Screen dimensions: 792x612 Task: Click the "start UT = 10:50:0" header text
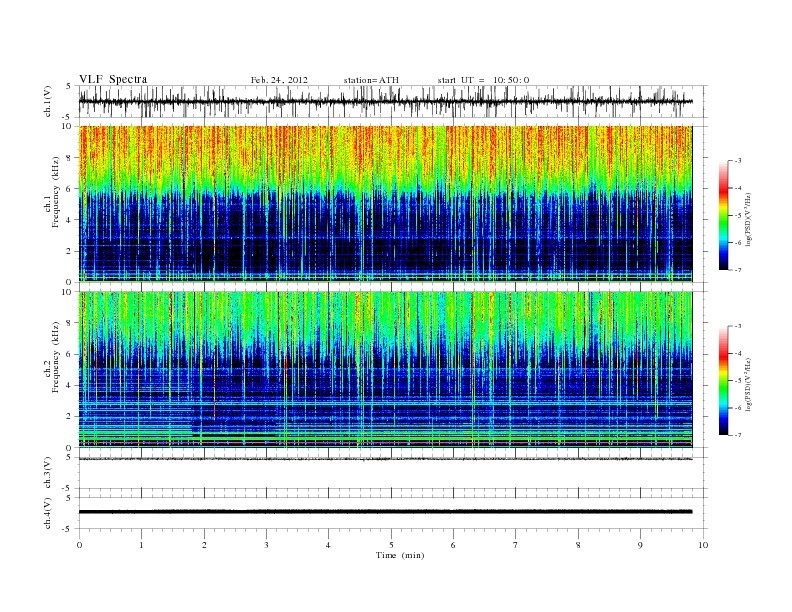(483, 80)
